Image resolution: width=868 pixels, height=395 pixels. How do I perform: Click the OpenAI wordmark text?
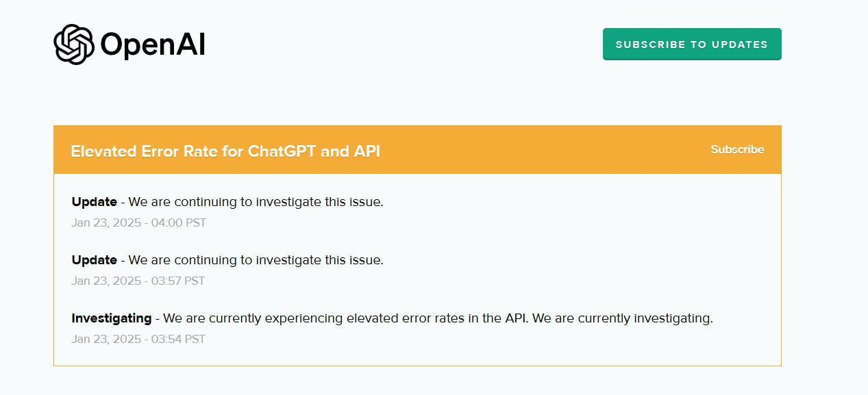tap(153, 45)
